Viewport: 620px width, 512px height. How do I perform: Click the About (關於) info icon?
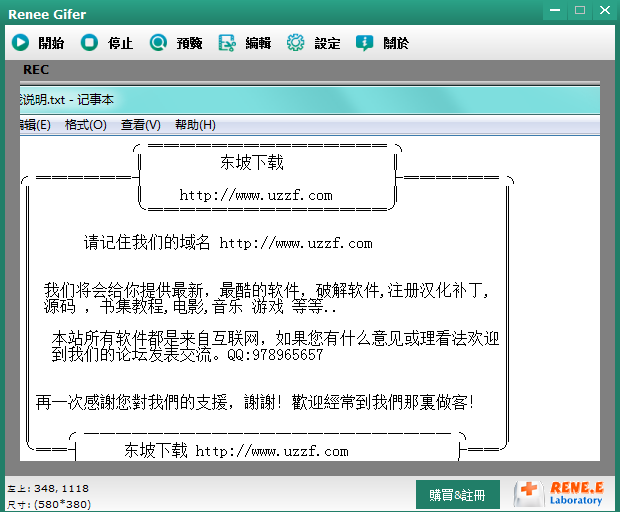pyautogui.click(x=364, y=43)
